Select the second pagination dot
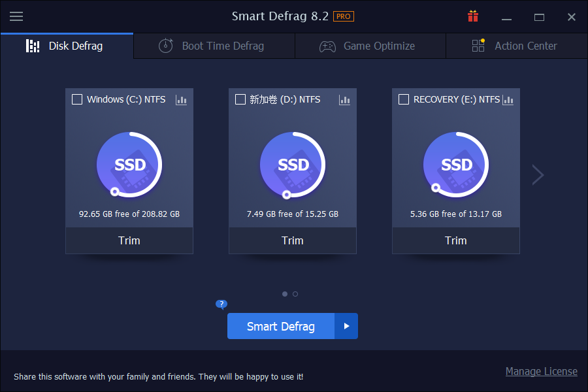The height and width of the screenshot is (392, 588). [x=295, y=294]
